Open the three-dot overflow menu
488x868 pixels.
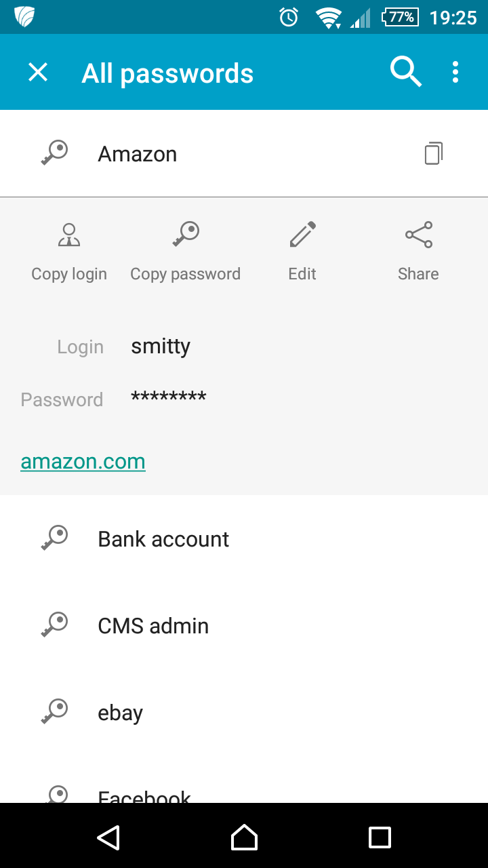(x=455, y=73)
